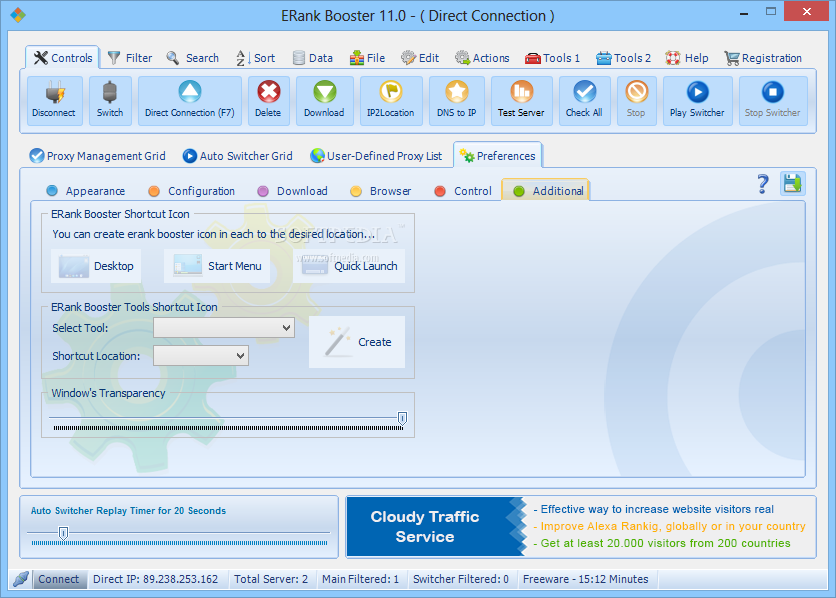Run the DNS to IP tool
Viewport: 836px width, 598px height.
click(457, 100)
